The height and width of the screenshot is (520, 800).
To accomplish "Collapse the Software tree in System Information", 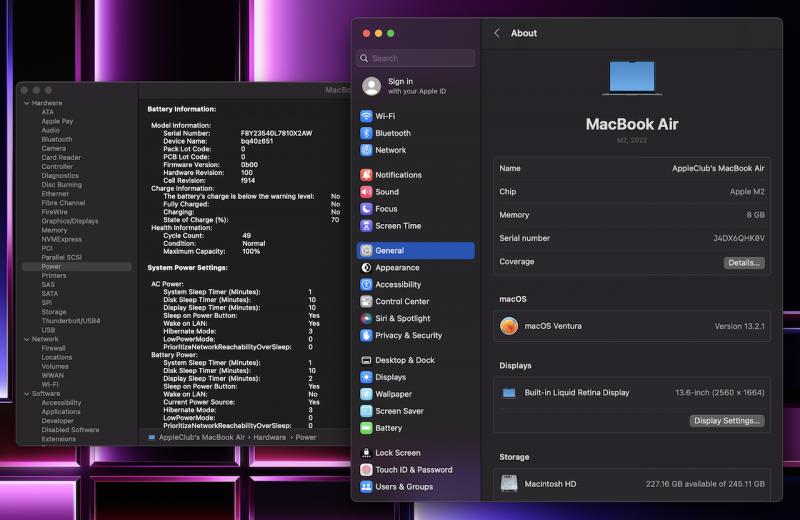I will [27, 393].
